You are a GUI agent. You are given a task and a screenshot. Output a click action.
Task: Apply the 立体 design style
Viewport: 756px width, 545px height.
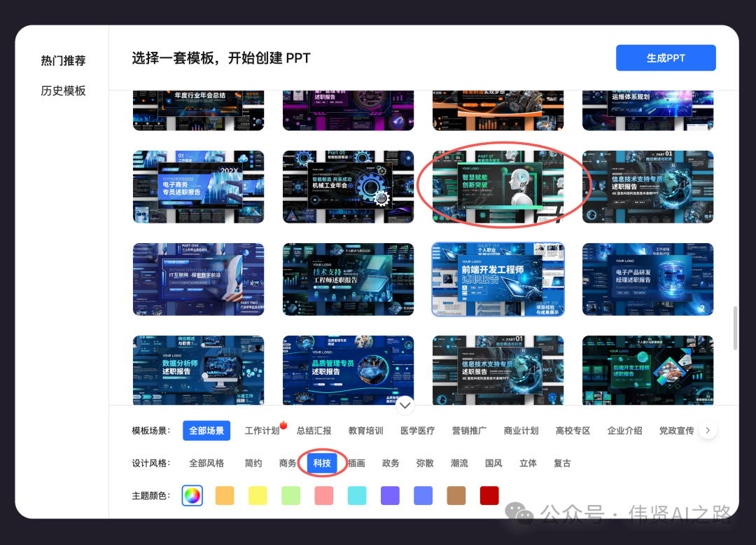tap(528, 463)
